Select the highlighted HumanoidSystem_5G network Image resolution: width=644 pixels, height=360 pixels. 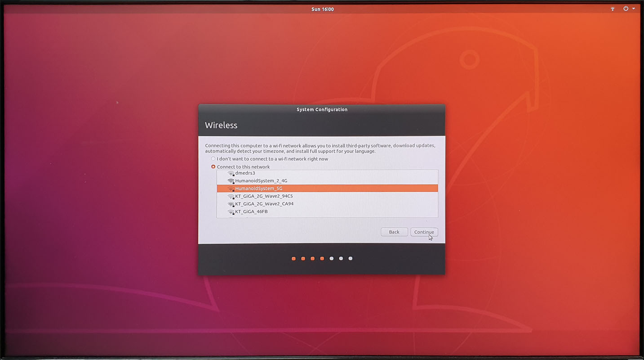[327, 189]
